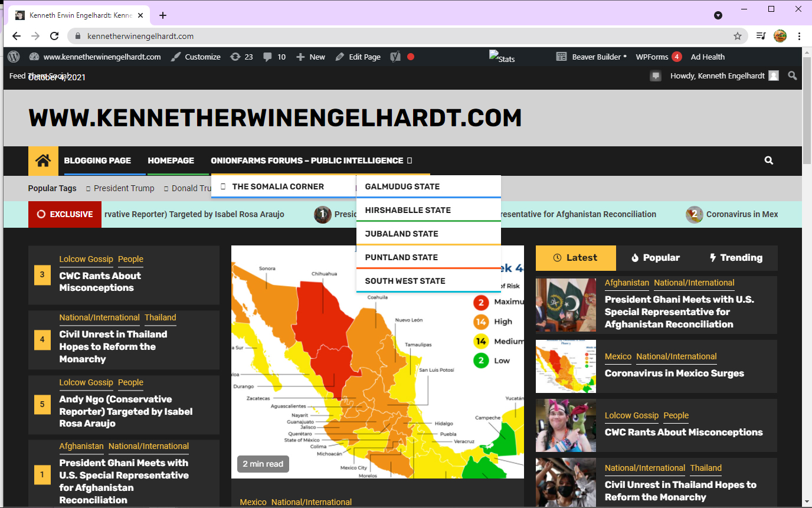Click the Mexico coronavirus map featured image
812x508 pixels.
378,362
